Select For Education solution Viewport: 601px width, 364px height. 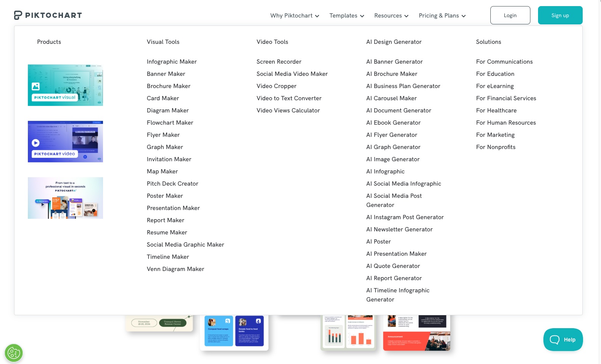coord(495,74)
